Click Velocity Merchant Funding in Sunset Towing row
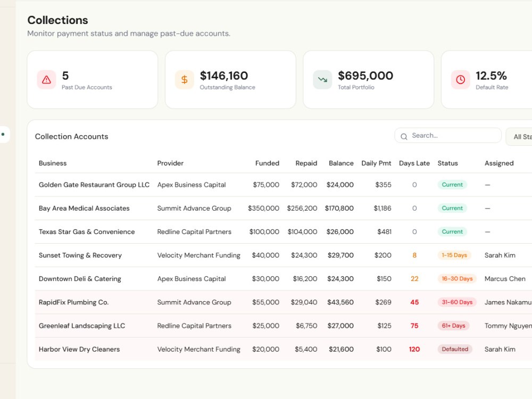The height and width of the screenshot is (399, 532). click(x=198, y=255)
